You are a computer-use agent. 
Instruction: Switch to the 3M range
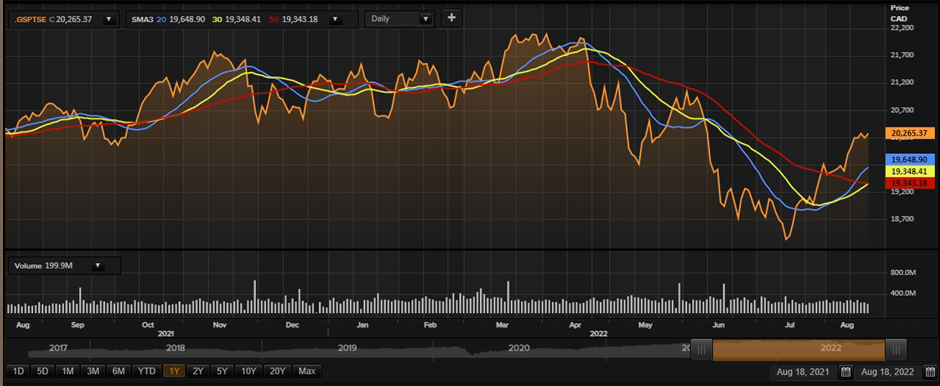93,371
